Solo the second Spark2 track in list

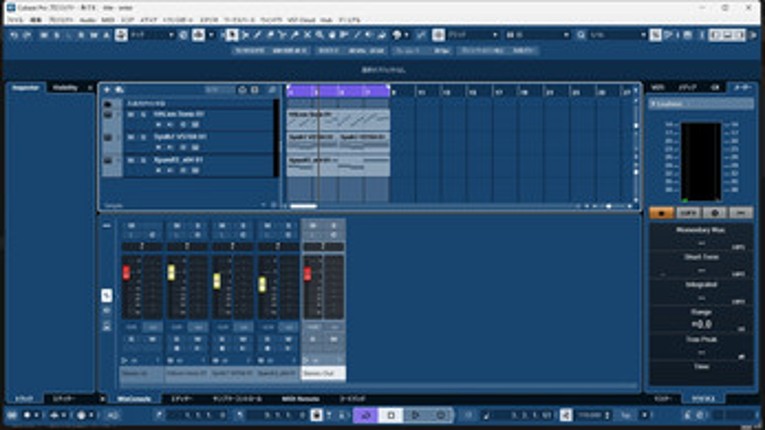click(x=143, y=158)
